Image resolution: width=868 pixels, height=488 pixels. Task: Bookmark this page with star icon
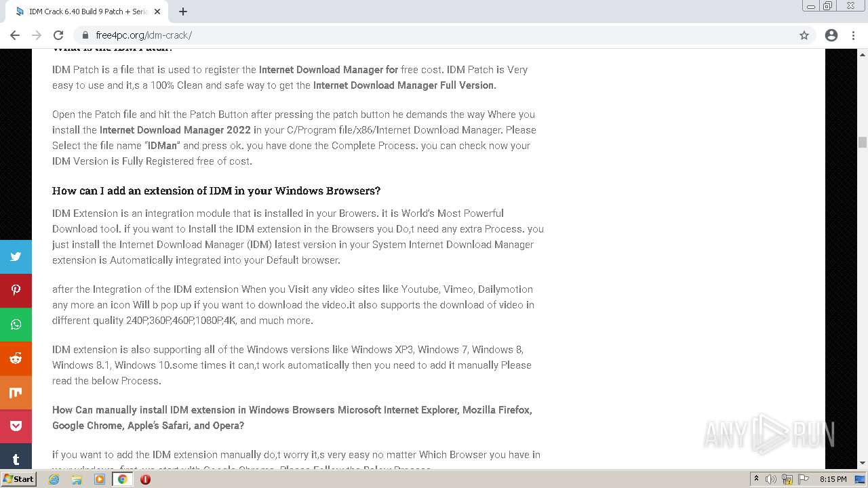coord(804,35)
